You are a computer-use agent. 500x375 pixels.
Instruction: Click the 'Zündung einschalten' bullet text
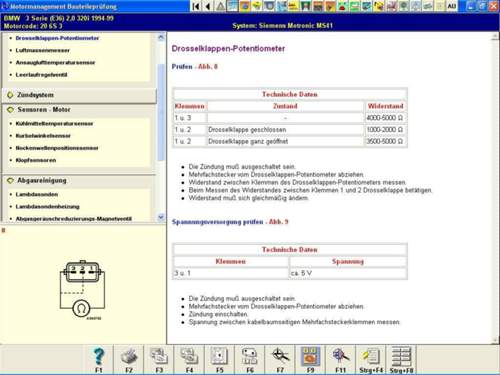tap(218, 314)
